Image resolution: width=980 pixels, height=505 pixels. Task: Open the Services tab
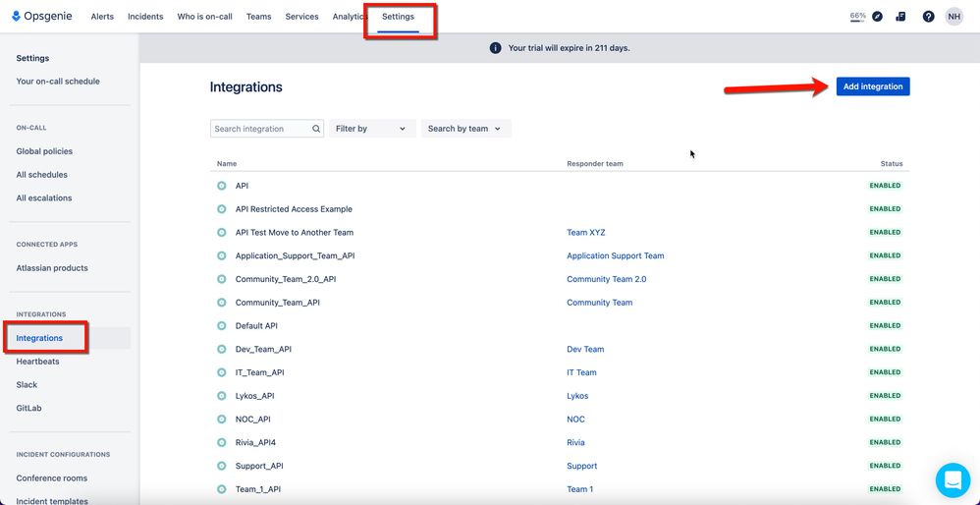301,17
